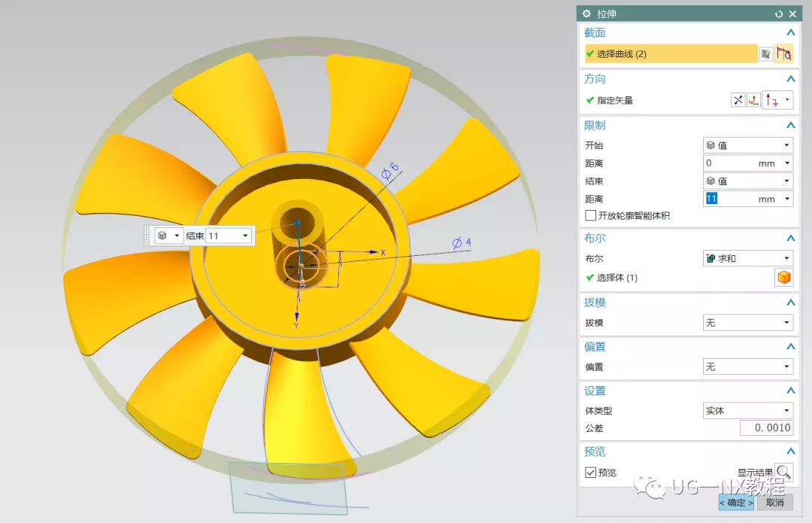Click the reset icon in the 拉伸 title bar
812x523 pixels.
point(779,14)
